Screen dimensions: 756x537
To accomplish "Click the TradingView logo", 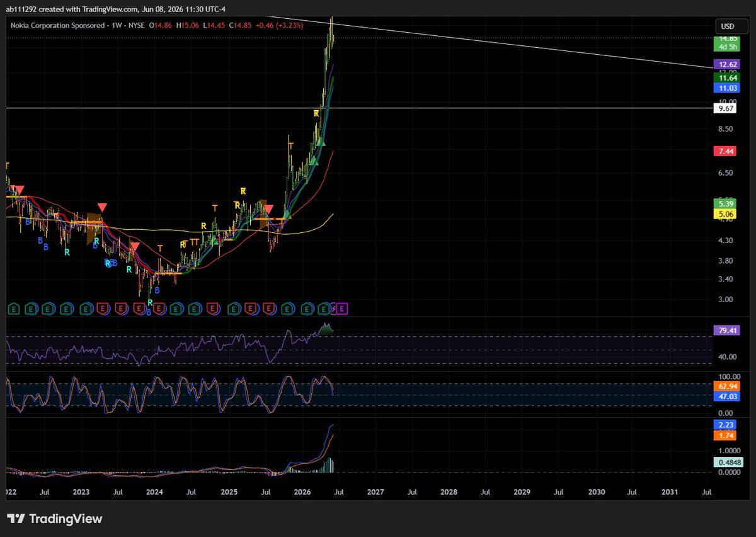I will coord(54,519).
